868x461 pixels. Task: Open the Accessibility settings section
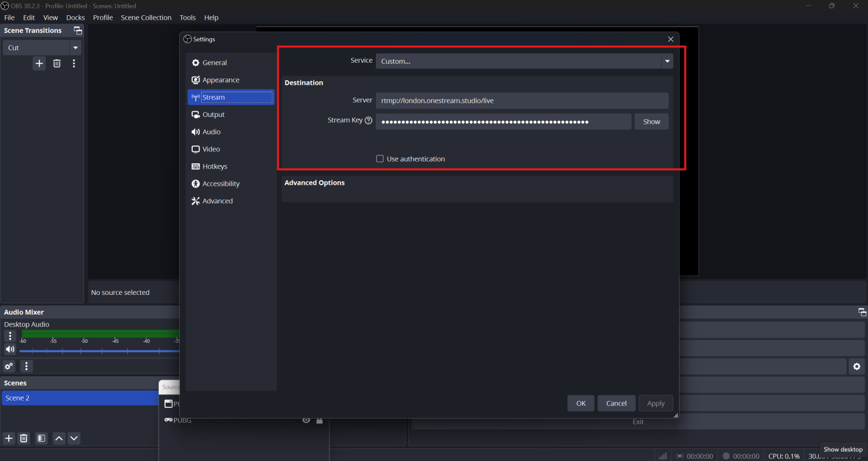click(x=220, y=183)
